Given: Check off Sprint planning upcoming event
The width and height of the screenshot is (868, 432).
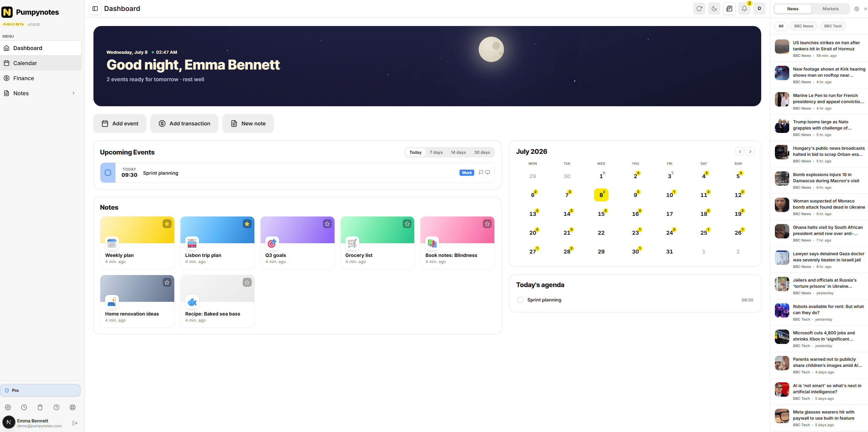Looking at the screenshot, I should click(108, 173).
